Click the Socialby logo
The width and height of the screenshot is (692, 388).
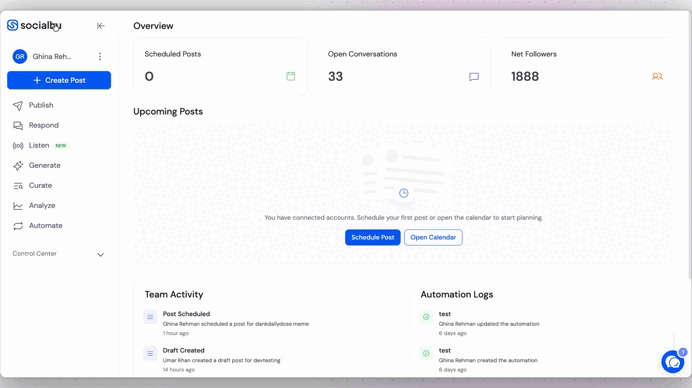click(x=34, y=25)
